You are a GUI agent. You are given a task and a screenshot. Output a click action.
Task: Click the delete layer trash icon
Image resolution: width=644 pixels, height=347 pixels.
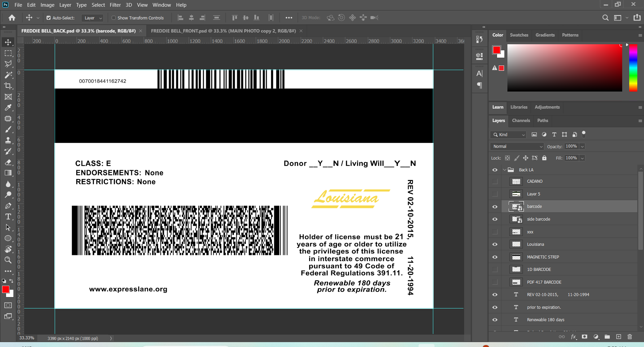(x=630, y=337)
